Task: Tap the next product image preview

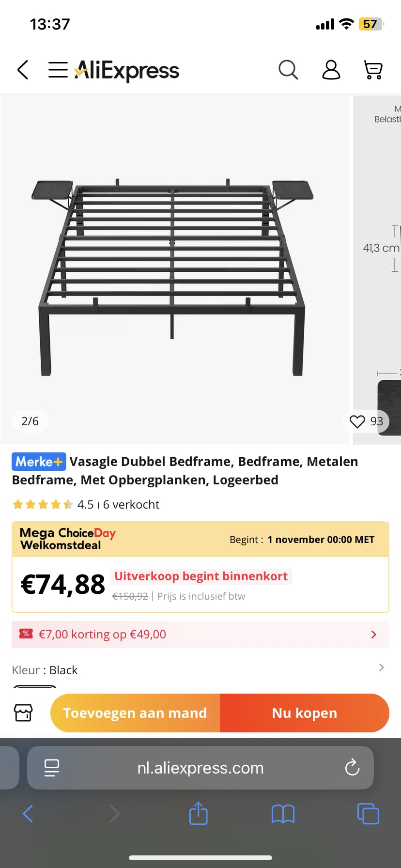Action: tap(378, 269)
